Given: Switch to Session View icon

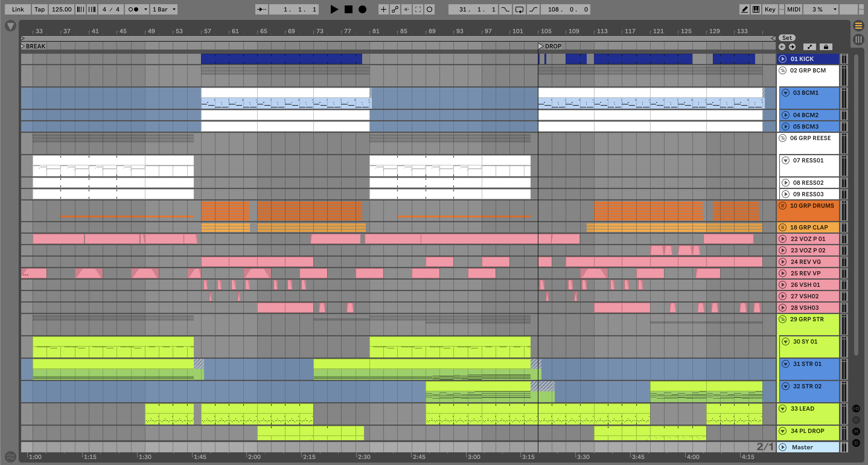Looking at the screenshot, I should (x=858, y=40).
